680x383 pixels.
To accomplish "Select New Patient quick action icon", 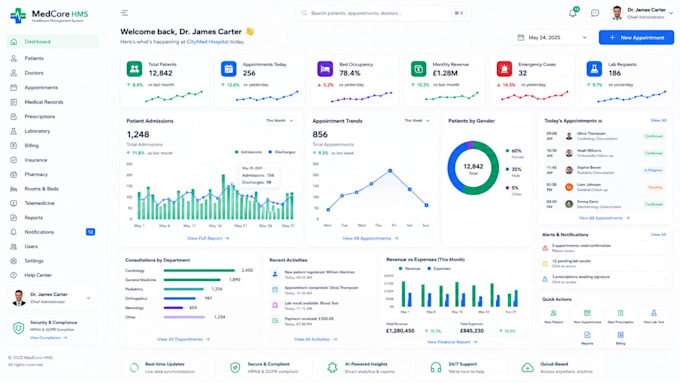I will pyautogui.click(x=553, y=313).
